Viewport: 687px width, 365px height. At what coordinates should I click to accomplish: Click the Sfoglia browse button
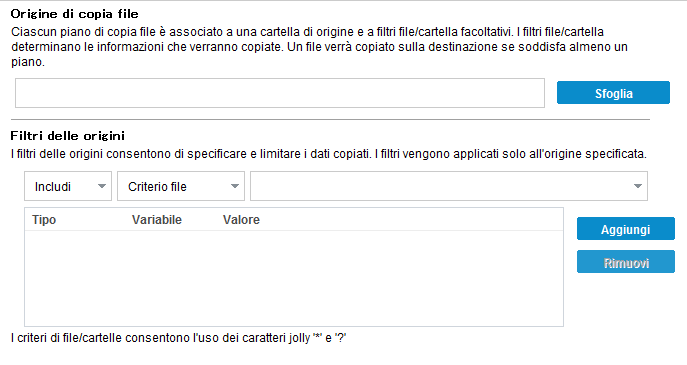[613, 92]
